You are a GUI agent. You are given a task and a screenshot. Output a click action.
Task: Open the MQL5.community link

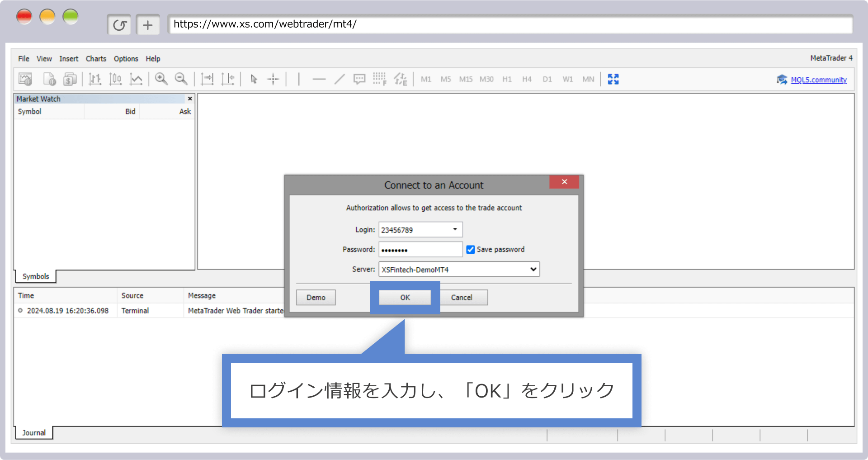click(x=819, y=80)
